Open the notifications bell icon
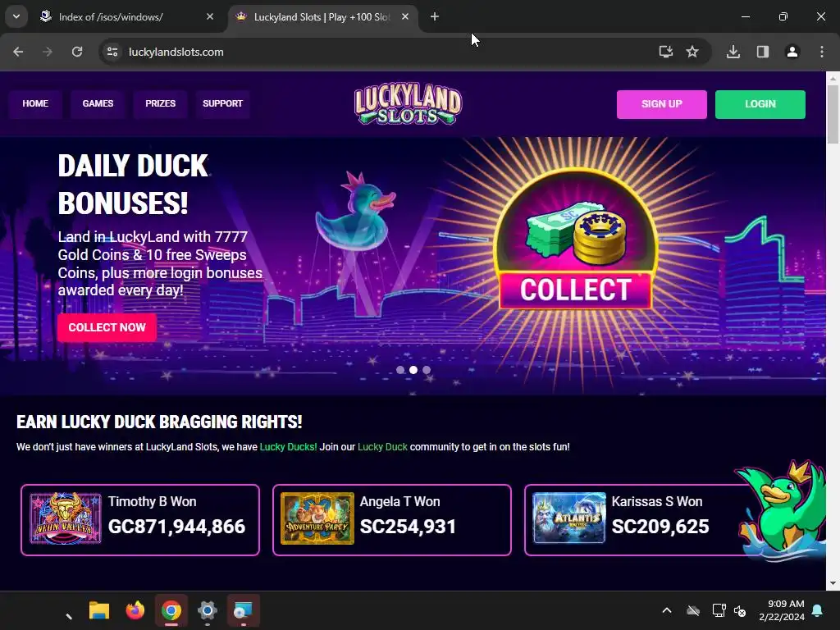This screenshot has height=630, width=840. tap(818, 610)
